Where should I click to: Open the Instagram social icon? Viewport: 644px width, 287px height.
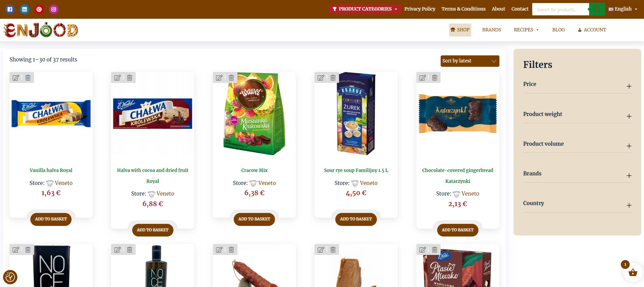coord(54,9)
